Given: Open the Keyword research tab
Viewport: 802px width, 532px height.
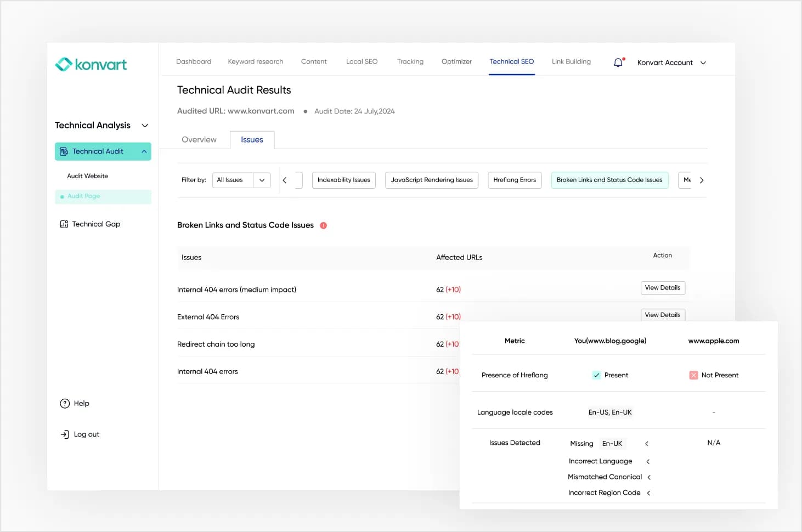Looking at the screenshot, I should pos(256,61).
